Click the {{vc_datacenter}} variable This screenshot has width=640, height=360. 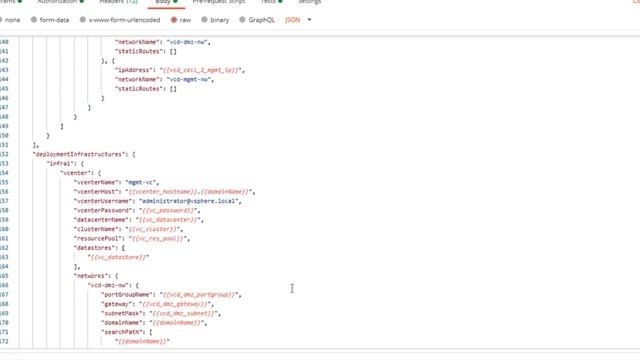click(x=168, y=220)
